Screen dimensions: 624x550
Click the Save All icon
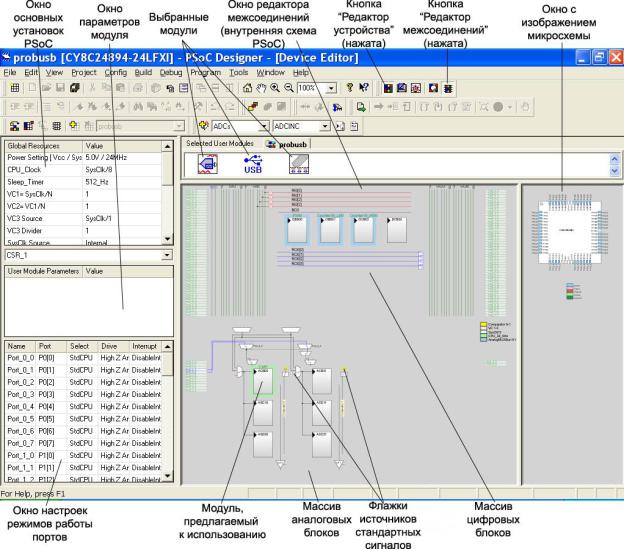[74, 88]
